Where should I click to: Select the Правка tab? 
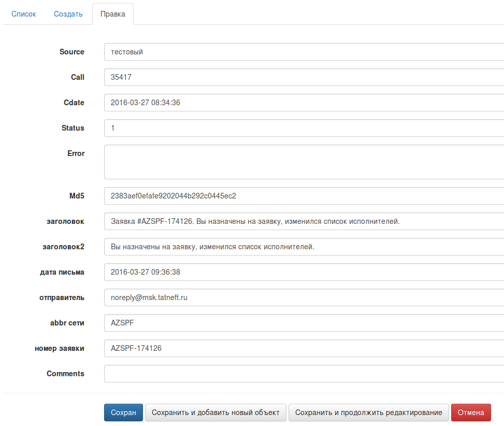(x=113, y=14)
